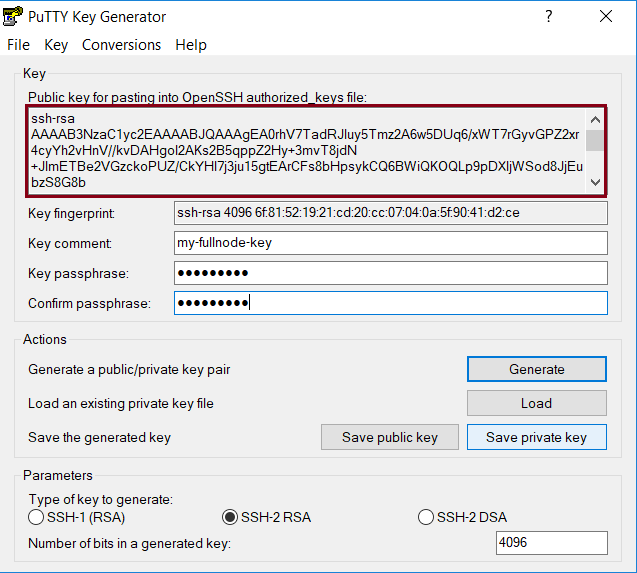The height and width of the screenshot is (573, 637).
Task: Click the Key comment field
Action: tap(391, 243)
